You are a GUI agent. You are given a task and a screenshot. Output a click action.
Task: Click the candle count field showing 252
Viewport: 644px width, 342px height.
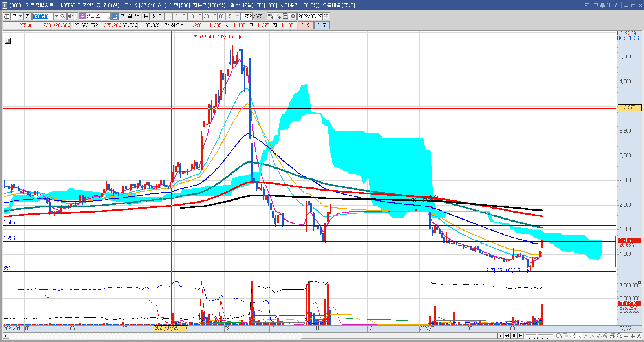click(x=247, y=16)
